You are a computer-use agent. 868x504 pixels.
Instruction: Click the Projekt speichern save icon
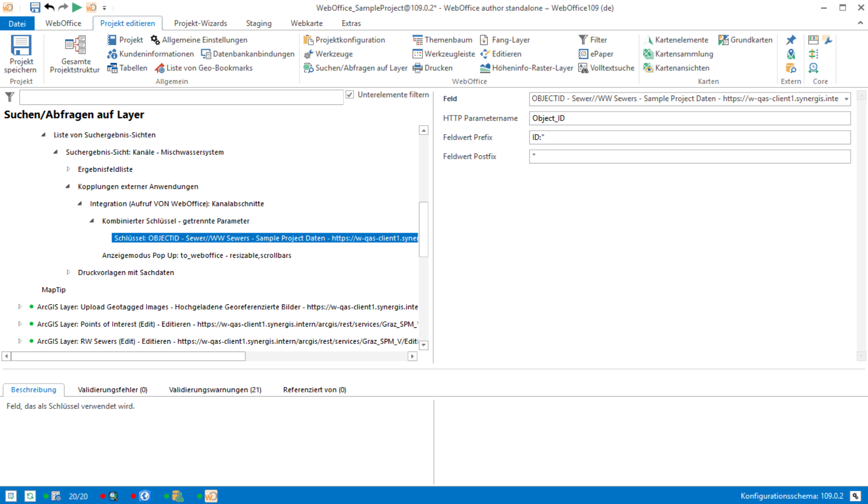(x=20, y=46)
